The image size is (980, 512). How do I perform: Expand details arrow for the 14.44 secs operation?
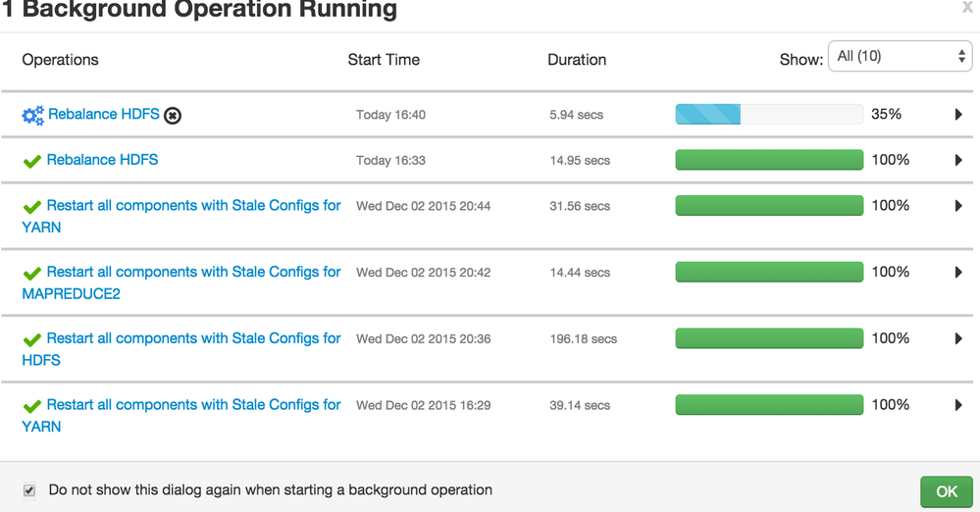[958, 273]
